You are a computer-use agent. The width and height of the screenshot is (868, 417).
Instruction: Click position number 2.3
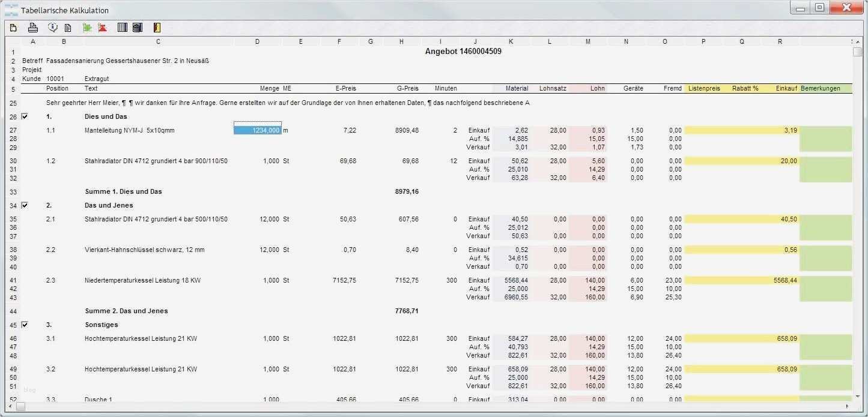click(x=50, y=280)
